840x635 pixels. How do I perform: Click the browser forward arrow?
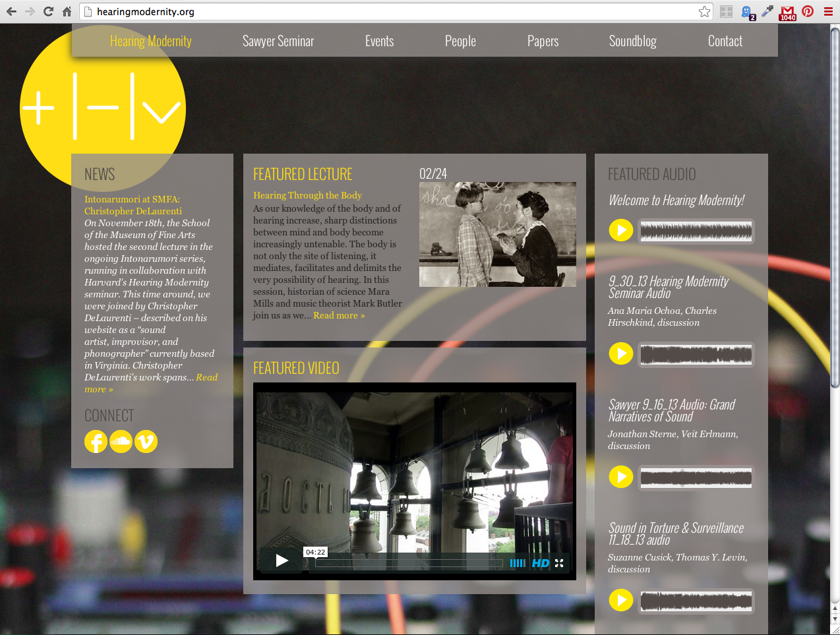click(30, 11)
